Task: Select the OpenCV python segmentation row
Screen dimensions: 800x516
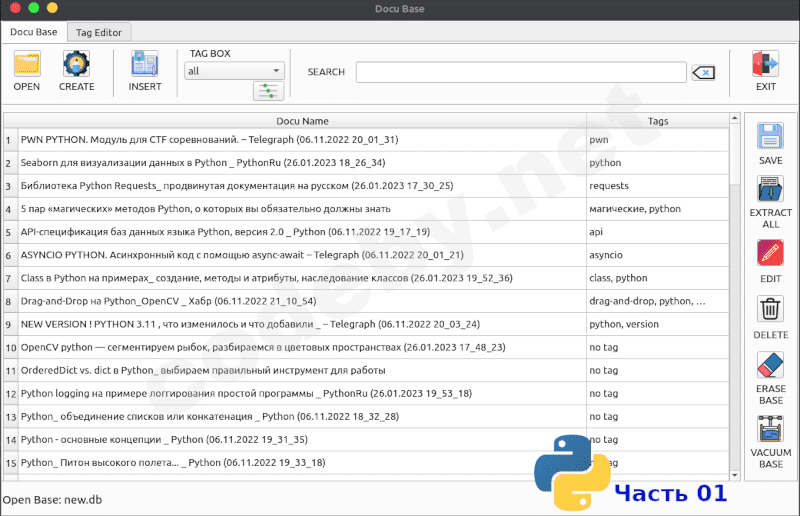Action: pyautogui.click(x=300, y=348)
